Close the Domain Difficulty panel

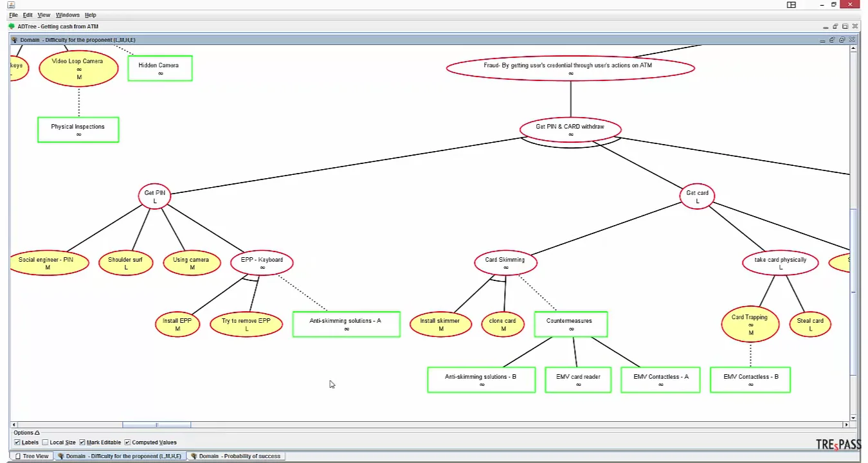pyautogui.click(x=852, y=40)
